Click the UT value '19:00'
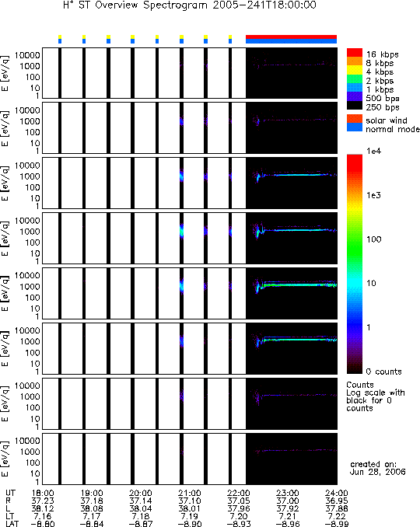This screenshot has width=420, height=527. pyautogui.click(x=92, y=493)
